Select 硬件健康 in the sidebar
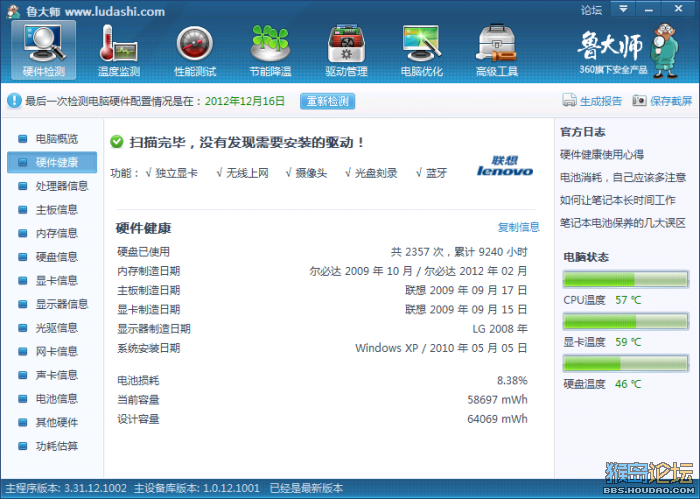Screen dimensions: 700x499 [52, 162]
